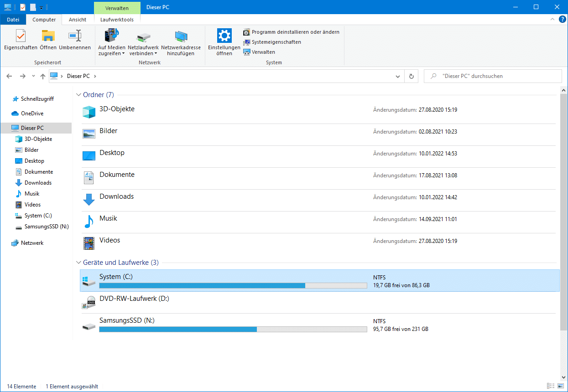Click Umbenennen in the ribbon
Image resolution: width=568 pixels, height=392 pixels.
[x=75, y=40]
